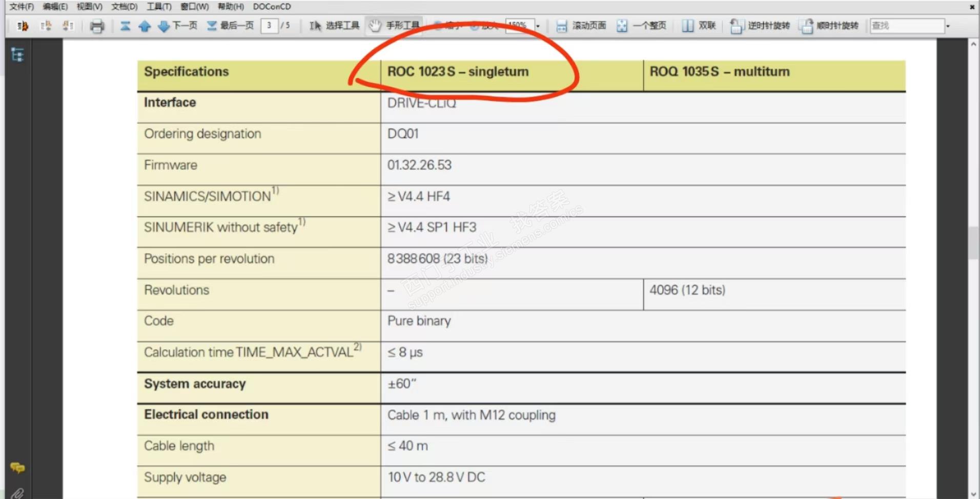Click the "DQ01" ordering designation value

point(403,134)
